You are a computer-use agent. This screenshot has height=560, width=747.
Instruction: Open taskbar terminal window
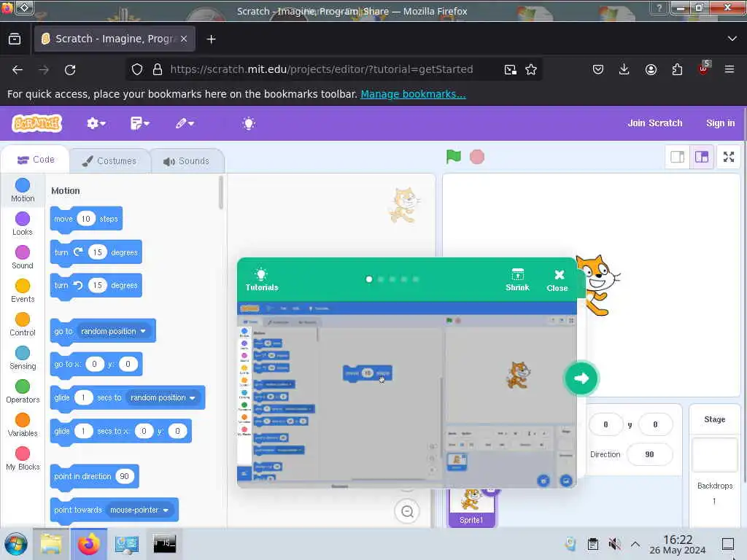164,544
